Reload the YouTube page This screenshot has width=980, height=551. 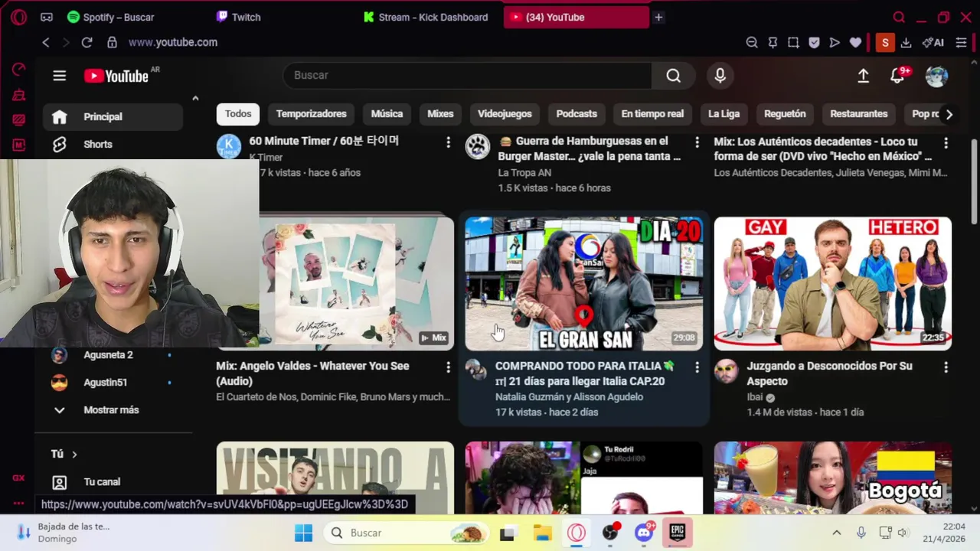click(x=87, y=43)
